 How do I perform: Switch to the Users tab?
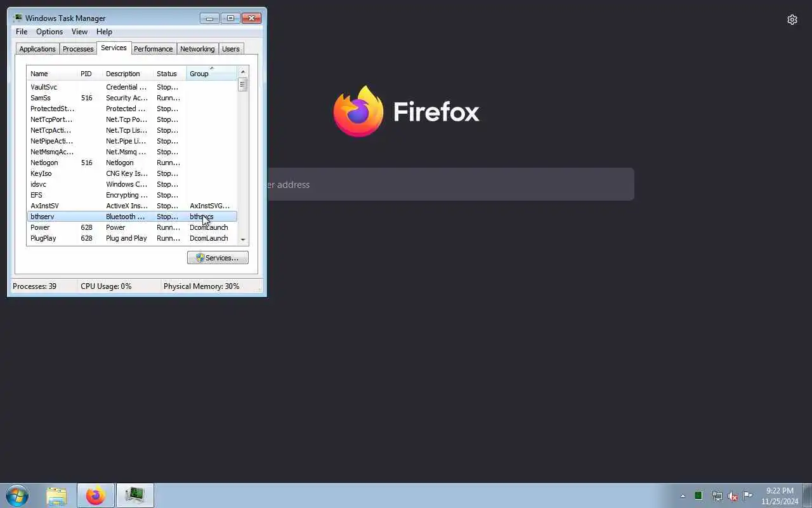[231, 49]
